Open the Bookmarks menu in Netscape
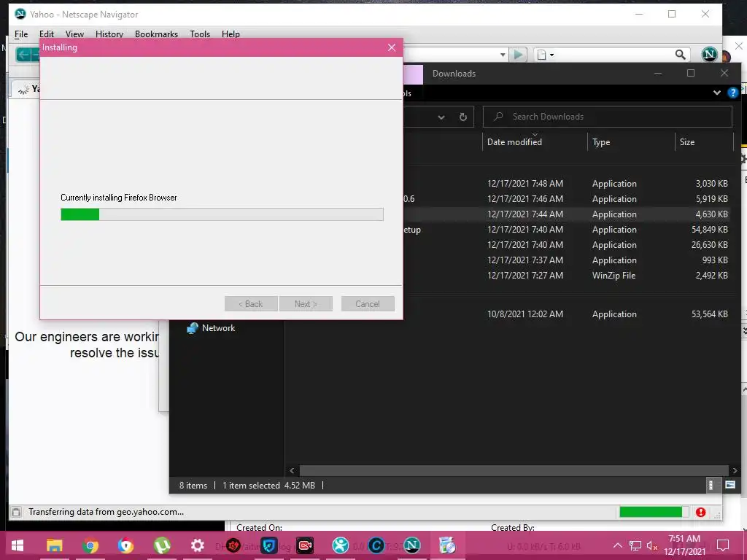Image resolution: width=747 pixels, height=560 pixels. pos(156,34)
